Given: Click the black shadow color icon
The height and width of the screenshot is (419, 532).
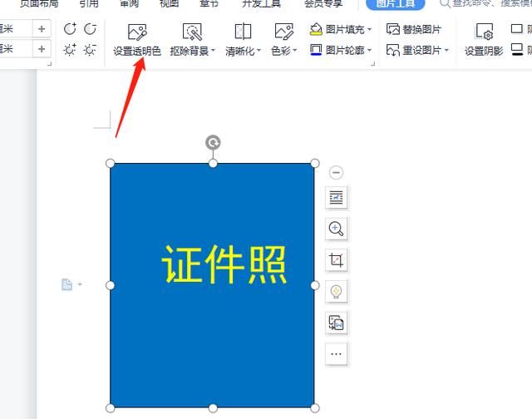Looking at the screenshot, I should (517, 50).
